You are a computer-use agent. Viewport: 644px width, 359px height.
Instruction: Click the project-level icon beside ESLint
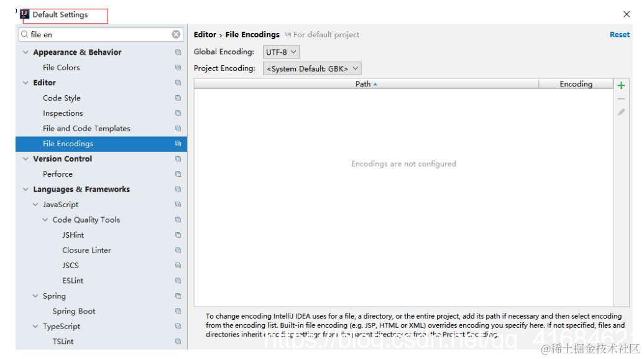pos(178,281)
